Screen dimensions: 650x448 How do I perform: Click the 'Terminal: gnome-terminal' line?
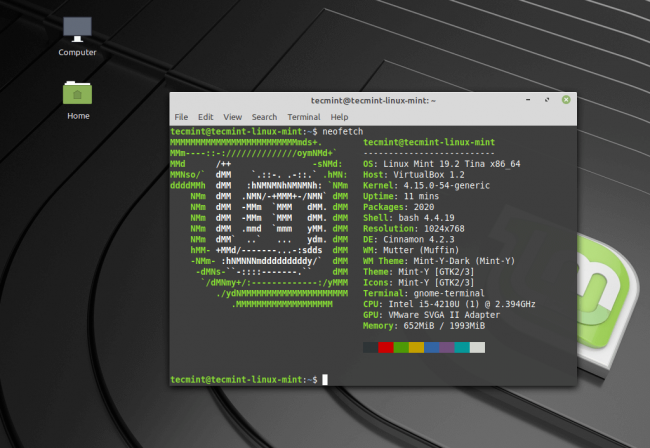coord(424,293)
